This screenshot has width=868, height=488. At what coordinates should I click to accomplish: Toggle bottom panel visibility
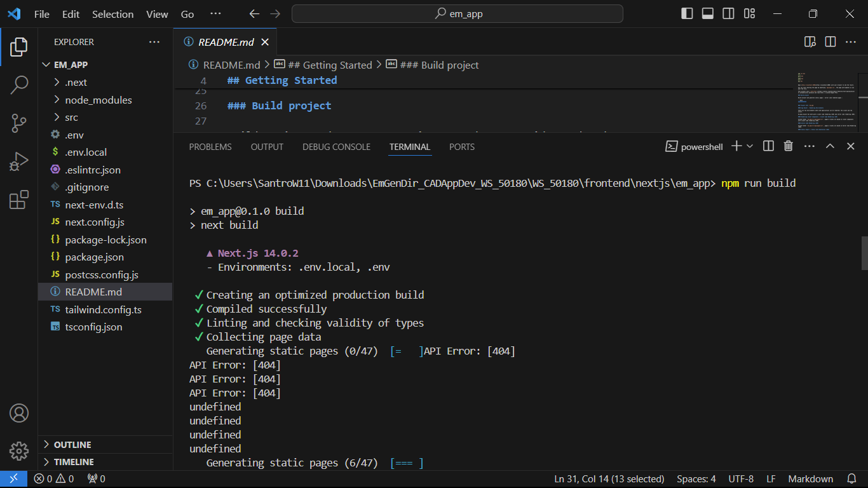point(708,14)
